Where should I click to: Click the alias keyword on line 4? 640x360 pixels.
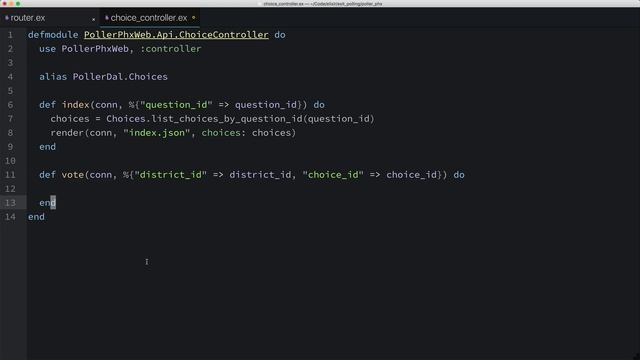53,77
